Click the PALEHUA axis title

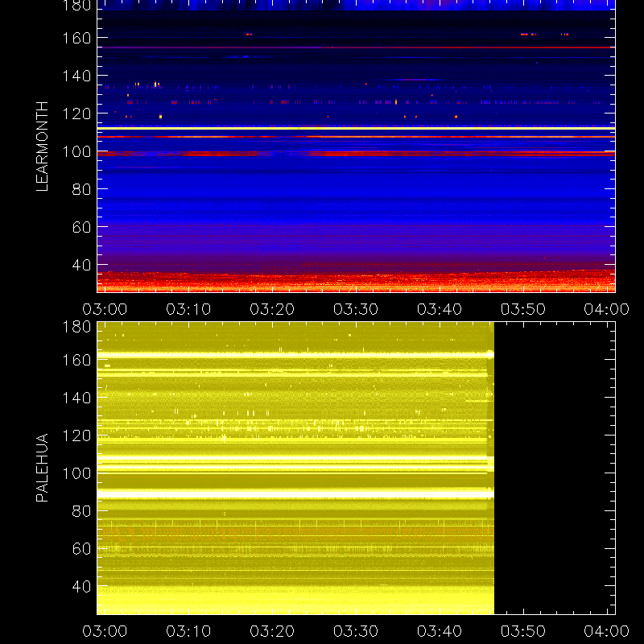(42, 468)
